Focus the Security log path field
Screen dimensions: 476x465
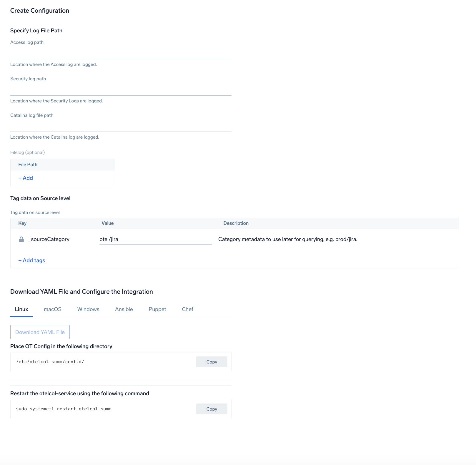pyautogui.click(x=121, y=90)
